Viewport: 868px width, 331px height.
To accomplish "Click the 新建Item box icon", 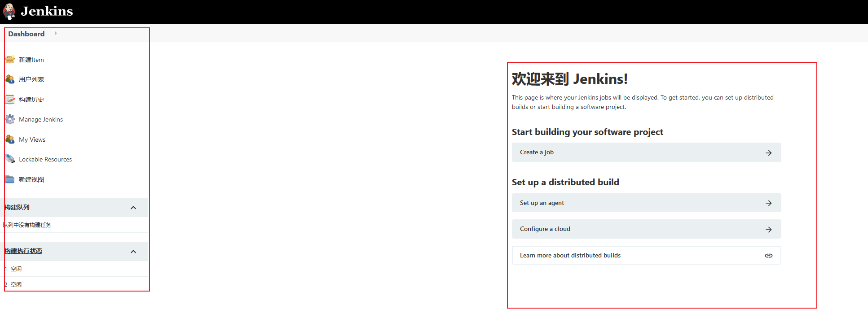I will (10, 59).
